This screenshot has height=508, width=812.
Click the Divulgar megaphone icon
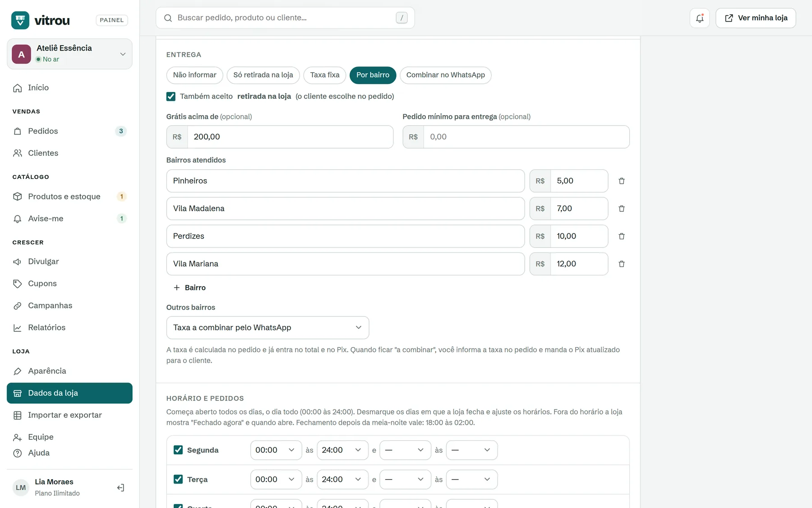18,262
